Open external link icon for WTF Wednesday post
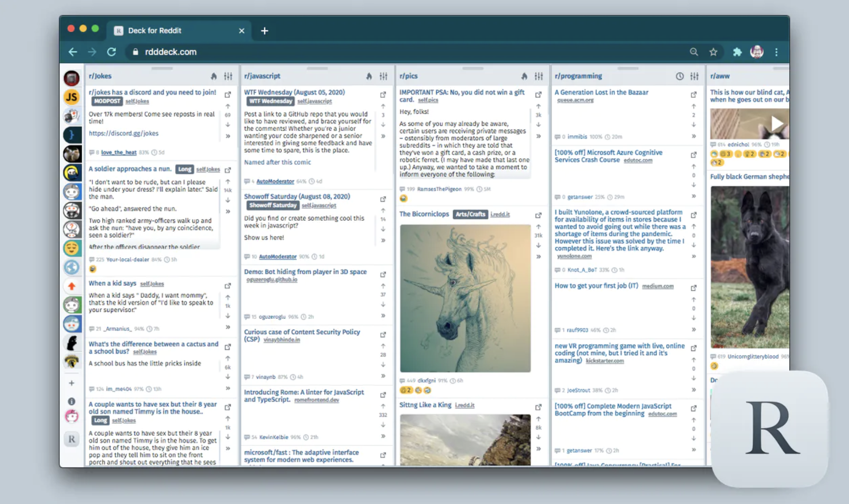 pos(383,95)
